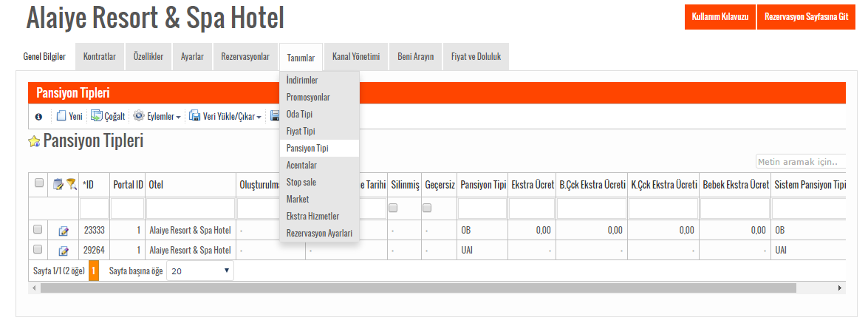Toggle the select-all checkbox in table header
The width and height of the screenshot is (868, 326).
[38, 183]
